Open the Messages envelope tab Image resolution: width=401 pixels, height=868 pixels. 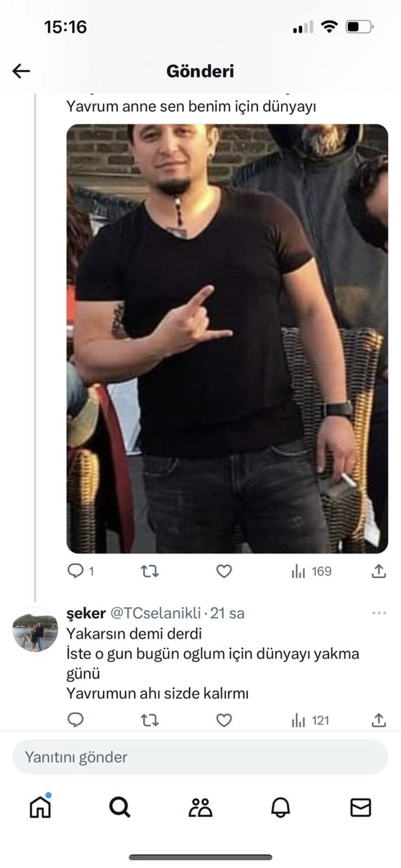(x=360, y=807)
